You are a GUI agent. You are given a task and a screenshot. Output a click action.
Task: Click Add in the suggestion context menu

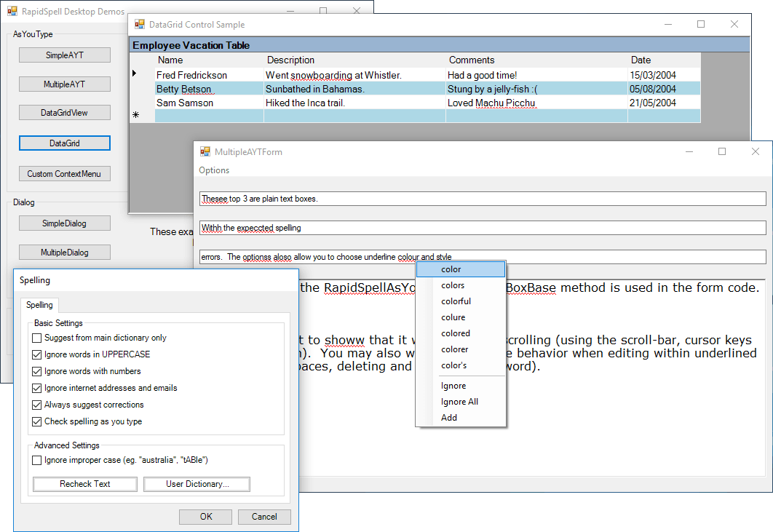coord(450,418)
